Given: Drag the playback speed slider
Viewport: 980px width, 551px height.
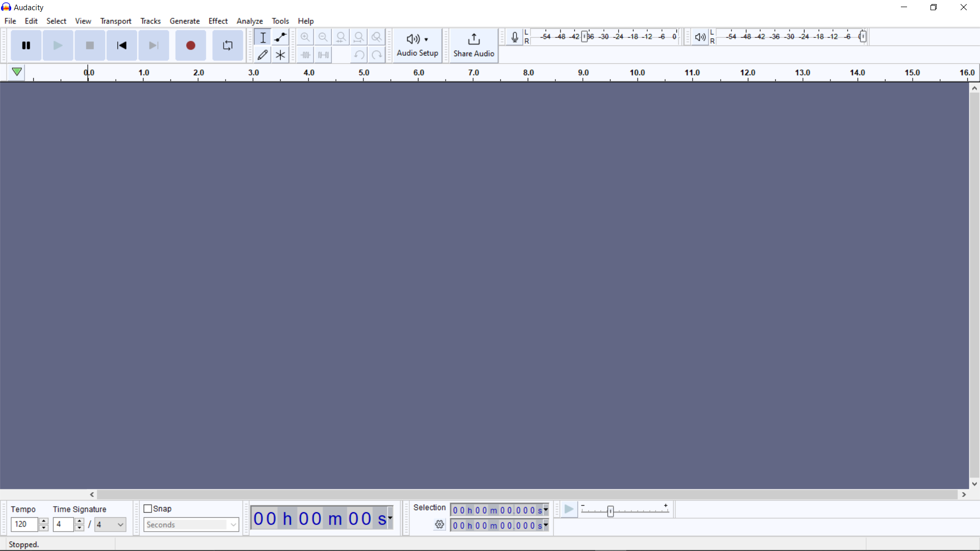Looking at the screenshot, I should (x=610, y=511).
